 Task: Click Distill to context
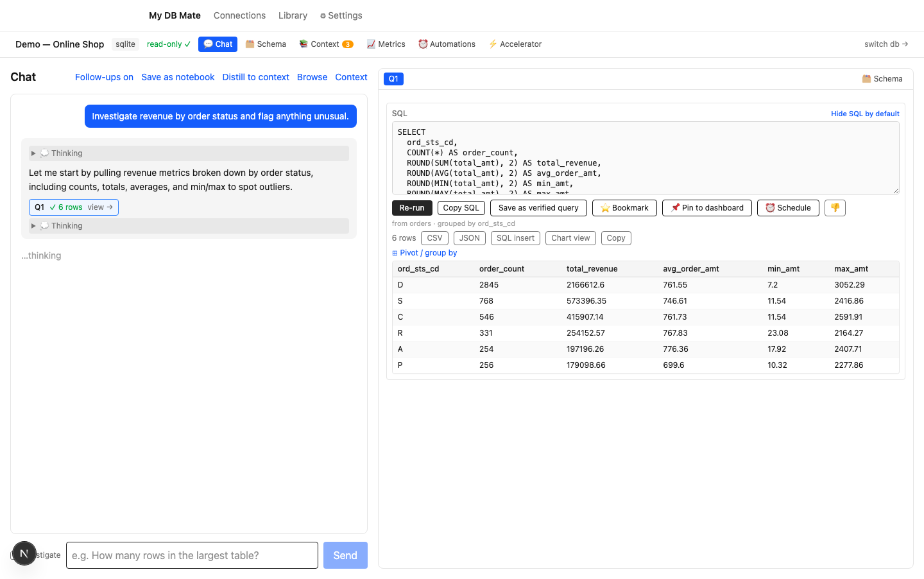(x=255, y=77)
